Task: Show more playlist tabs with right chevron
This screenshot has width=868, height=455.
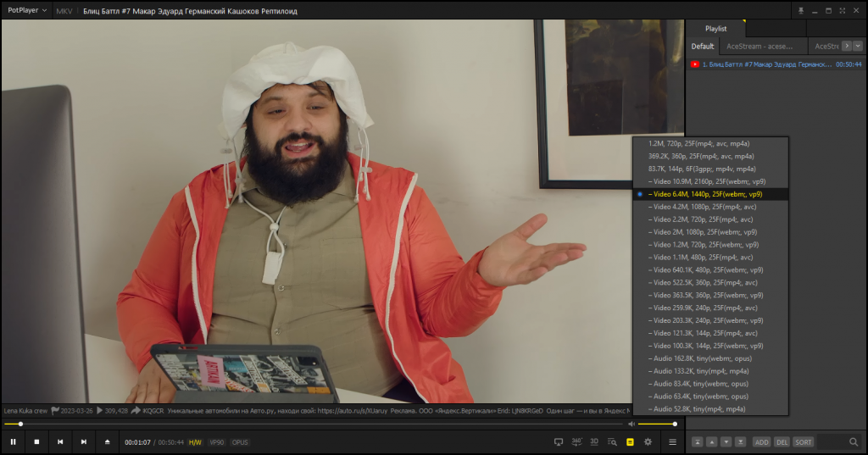Action: 847,46
